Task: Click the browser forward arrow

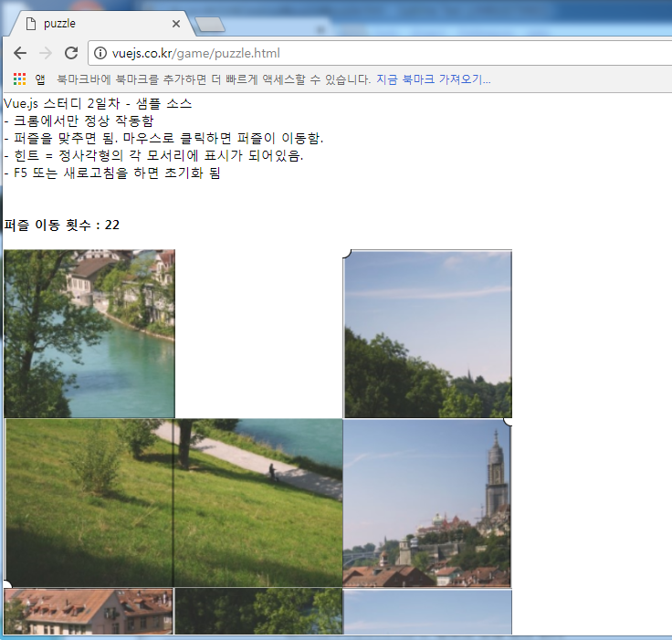Action: [x=46, y=53]
